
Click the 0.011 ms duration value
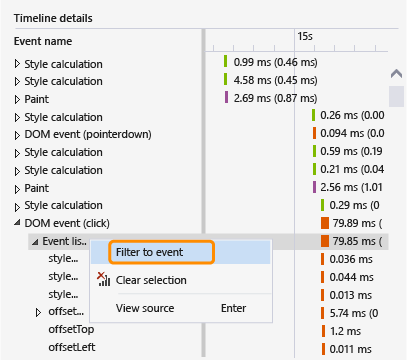tap(350, 349)
